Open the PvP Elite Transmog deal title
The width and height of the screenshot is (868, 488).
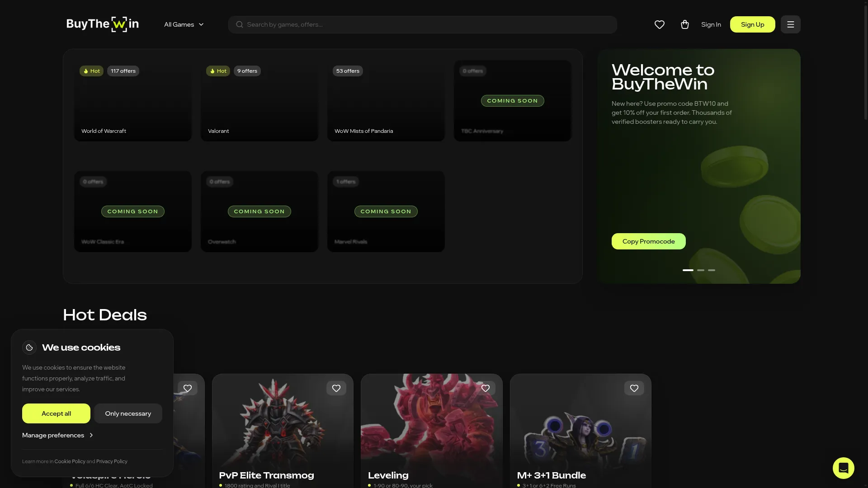pyautogui.click(x=266, y=475)
